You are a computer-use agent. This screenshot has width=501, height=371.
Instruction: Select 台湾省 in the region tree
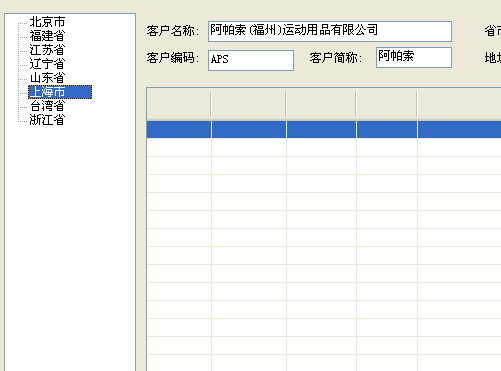tap(47, 106)
